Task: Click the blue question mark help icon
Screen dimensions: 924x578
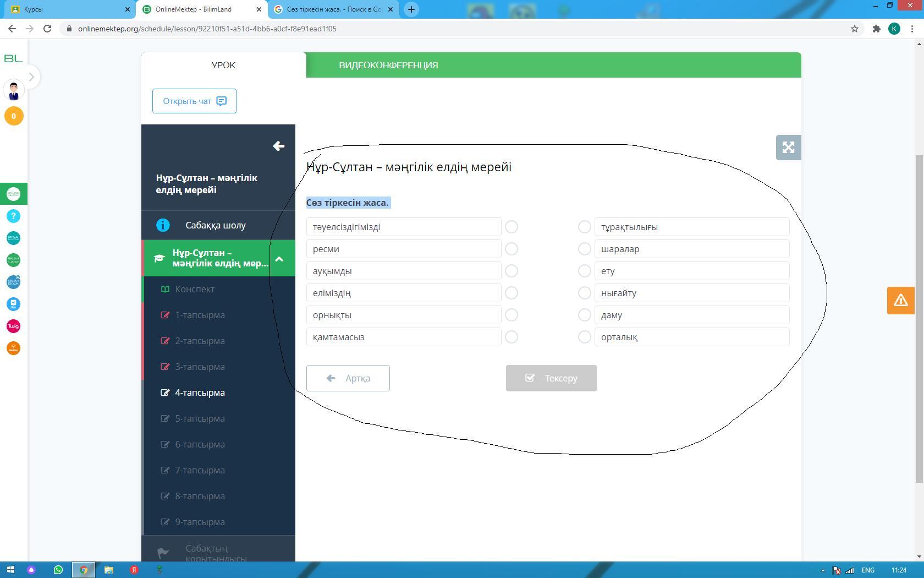Action: [14, 216]
